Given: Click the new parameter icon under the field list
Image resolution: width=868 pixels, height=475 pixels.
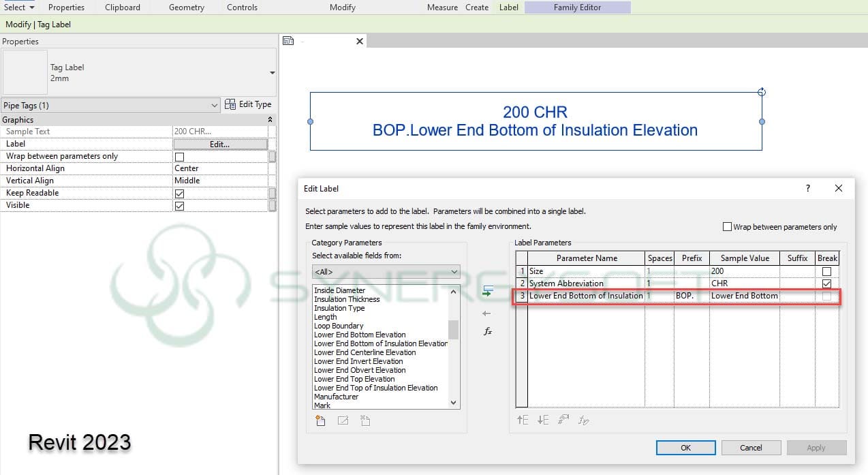Looking at the screenshot, I should tap(320, 421).
